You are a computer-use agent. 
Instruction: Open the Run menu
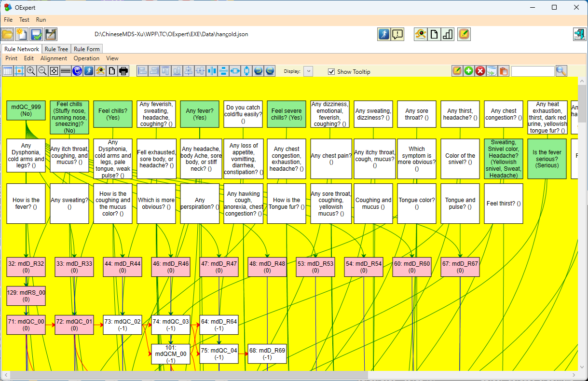coord(41,20)
